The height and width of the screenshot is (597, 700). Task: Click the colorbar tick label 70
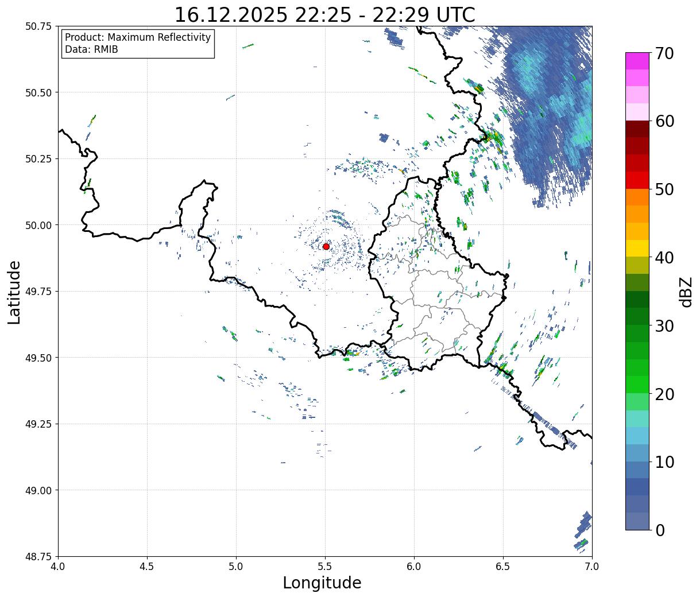[x=665, y=53]
